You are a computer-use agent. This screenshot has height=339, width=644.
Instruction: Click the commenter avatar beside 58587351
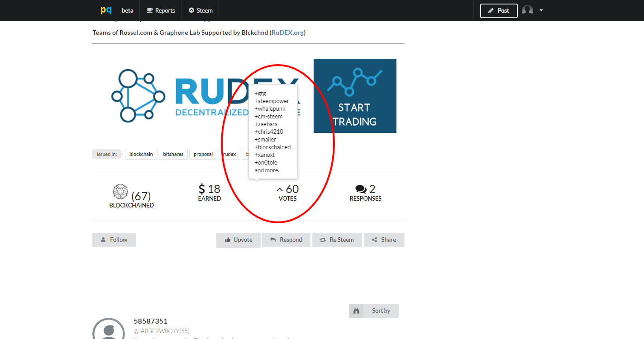[109, 329]
